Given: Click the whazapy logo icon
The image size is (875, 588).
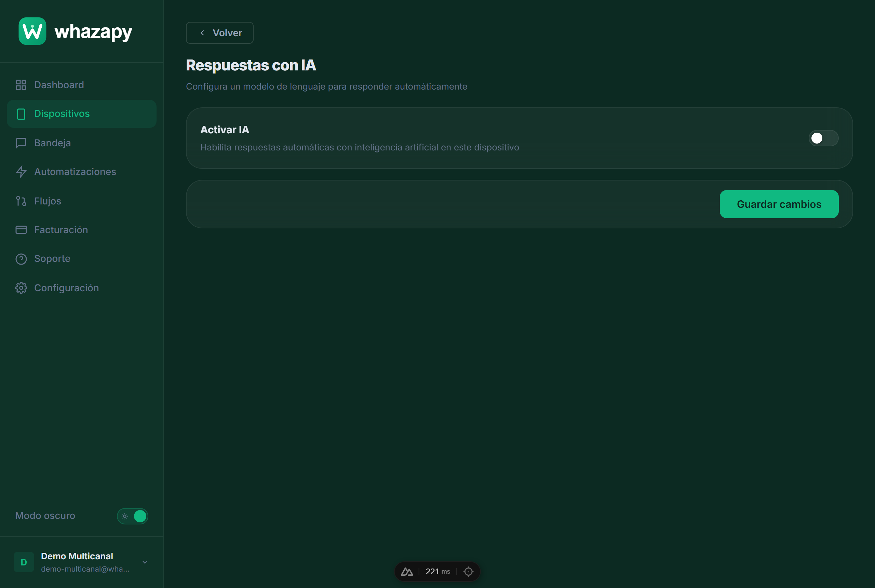Looking at the screenshot, I should click(32, 31).
